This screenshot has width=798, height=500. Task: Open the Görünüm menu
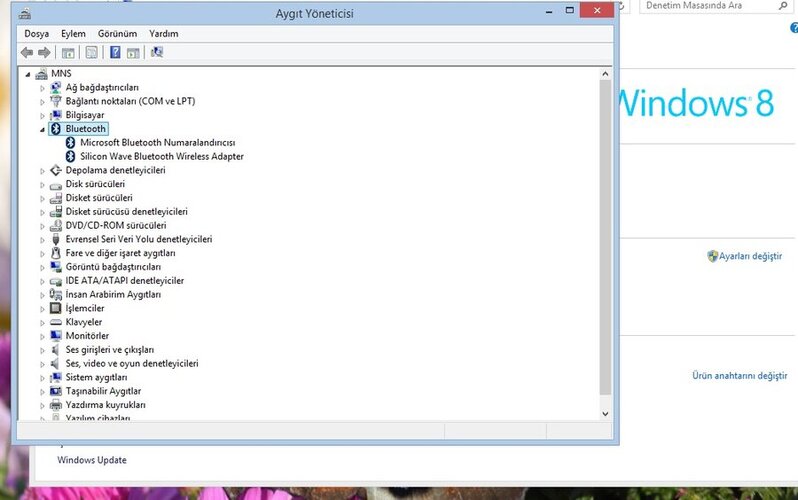tap(118, 34)
